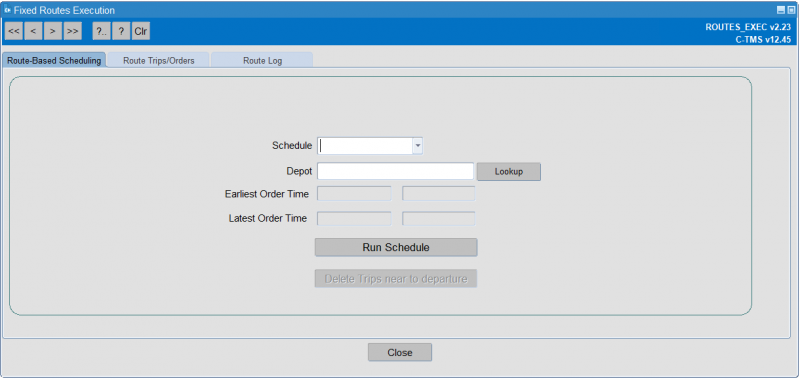Click the next record > button
The width and height of the screenshot is (800, 379).
[53, 31]
